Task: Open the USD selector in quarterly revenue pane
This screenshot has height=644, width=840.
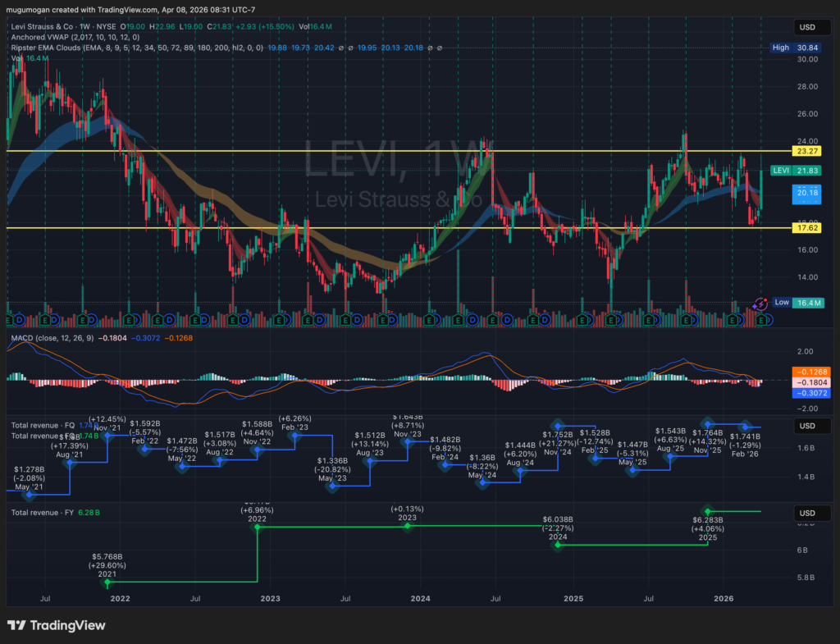Action: coord(806,426)
